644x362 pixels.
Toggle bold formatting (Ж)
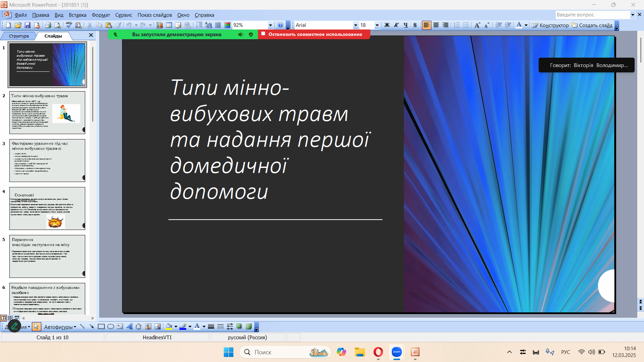(x=387, y=25)
